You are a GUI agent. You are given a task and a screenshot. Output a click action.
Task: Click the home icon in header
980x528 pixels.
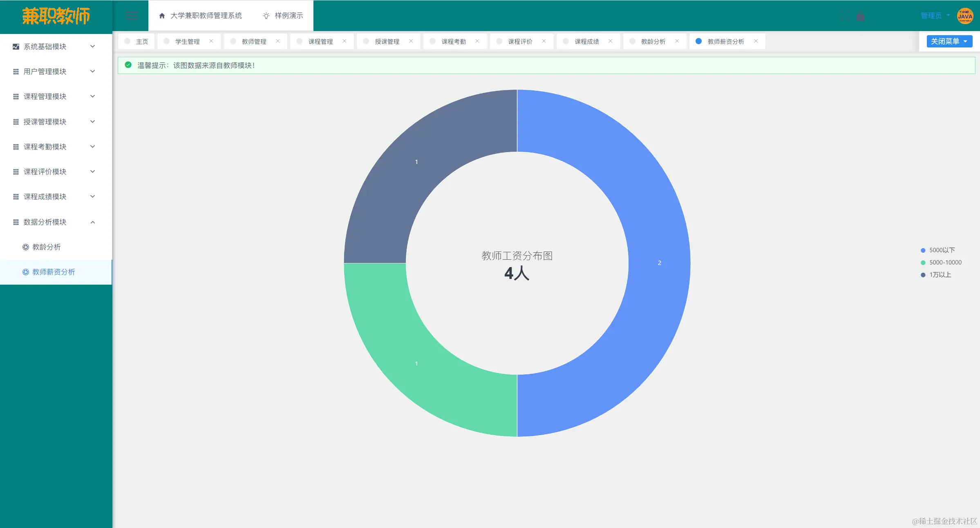pos(162,16)
